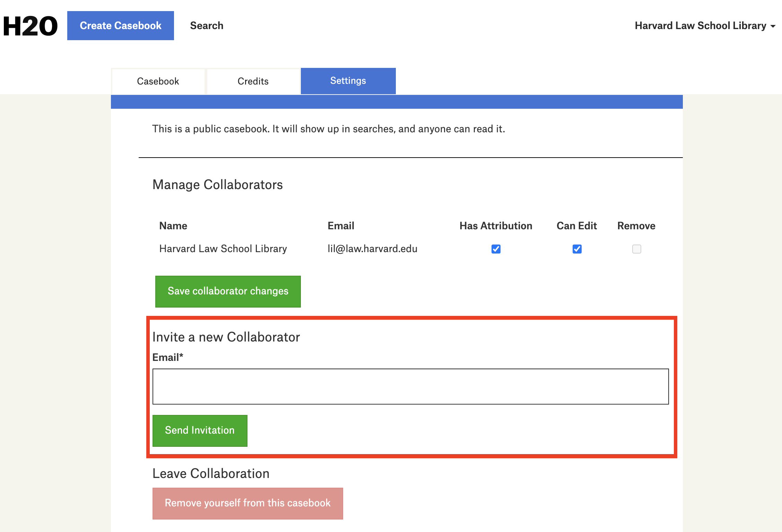Click the Harvard Law School Library name cell
This screenshot has width=782, height=532.
[223, 249]
